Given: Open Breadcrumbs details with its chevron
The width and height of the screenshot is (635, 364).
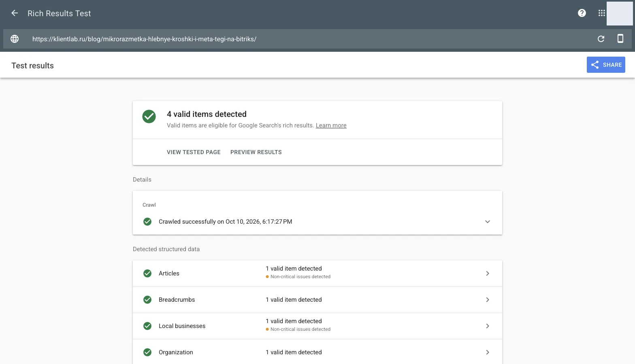Looking at the screenshot, I should [x=488, y=300].
